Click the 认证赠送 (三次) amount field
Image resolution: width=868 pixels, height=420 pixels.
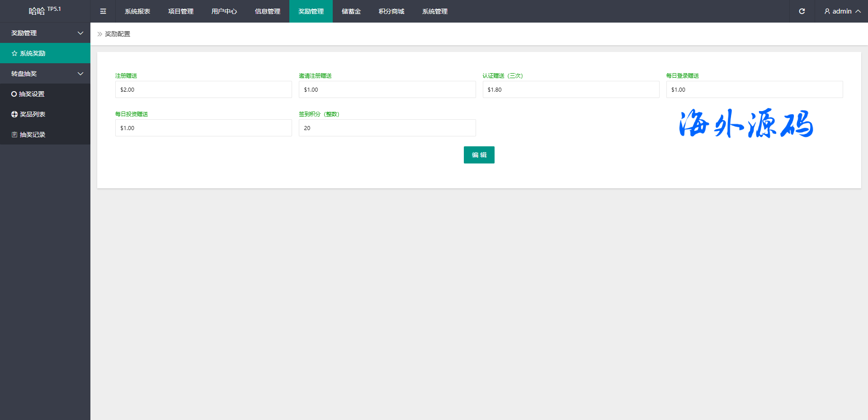click(x=571, y=89)
